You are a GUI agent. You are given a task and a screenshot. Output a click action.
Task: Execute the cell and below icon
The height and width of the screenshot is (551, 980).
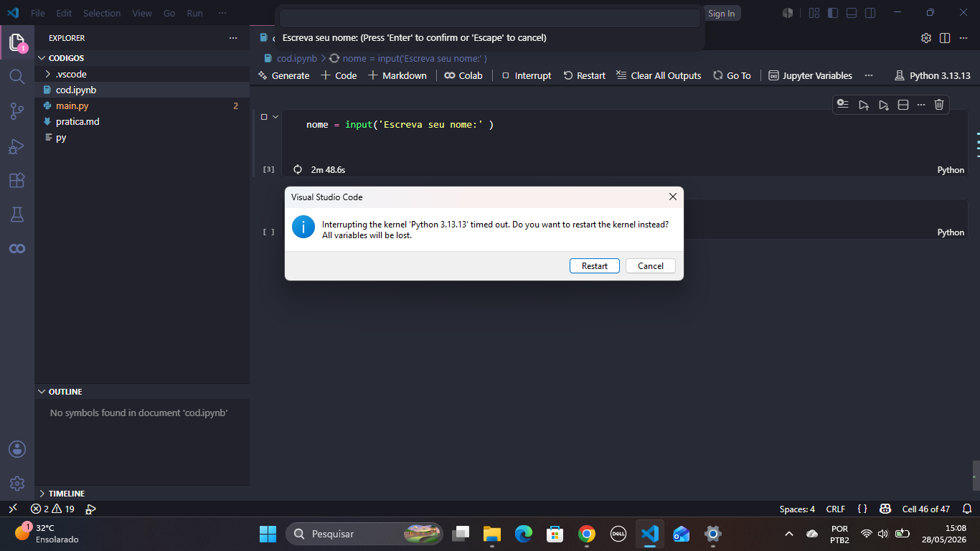click(x=884, y=105)
